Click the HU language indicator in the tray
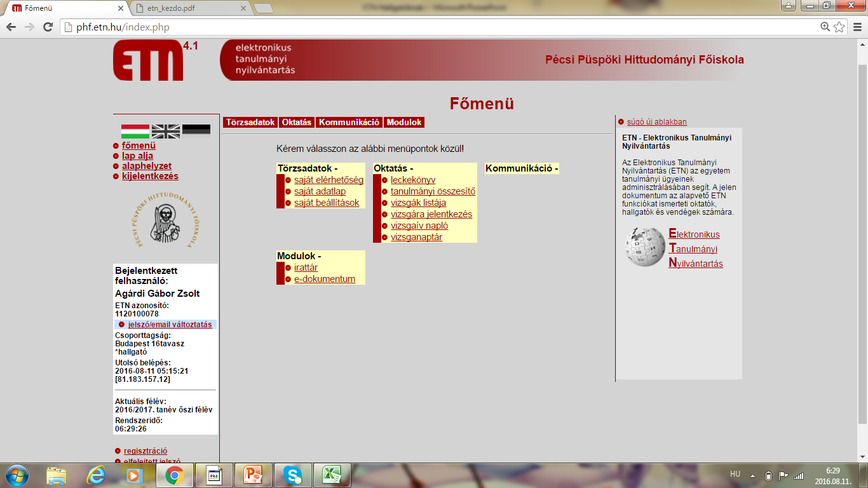The image size is (868, 488). 735,474
